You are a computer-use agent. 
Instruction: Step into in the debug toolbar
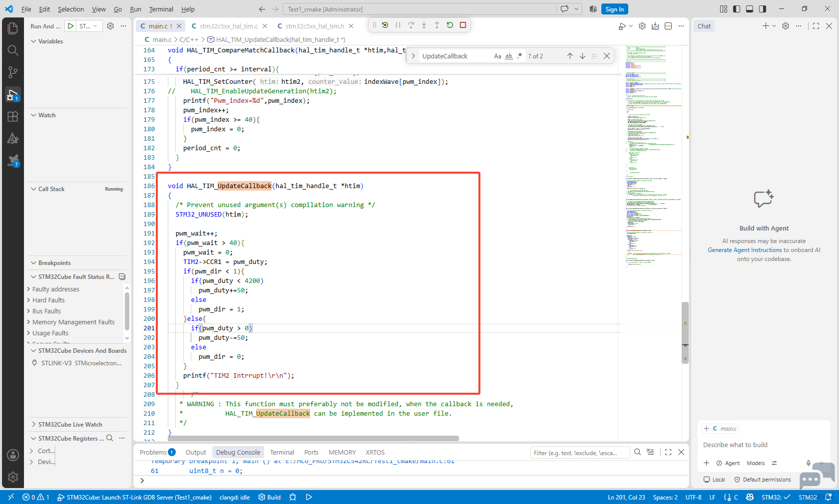[424, 25]
